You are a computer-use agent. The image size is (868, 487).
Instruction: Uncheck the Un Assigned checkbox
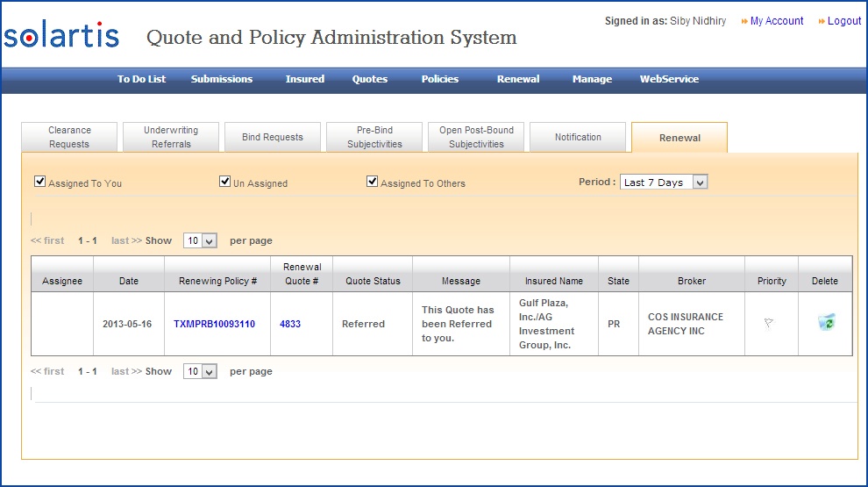[224, 181]
